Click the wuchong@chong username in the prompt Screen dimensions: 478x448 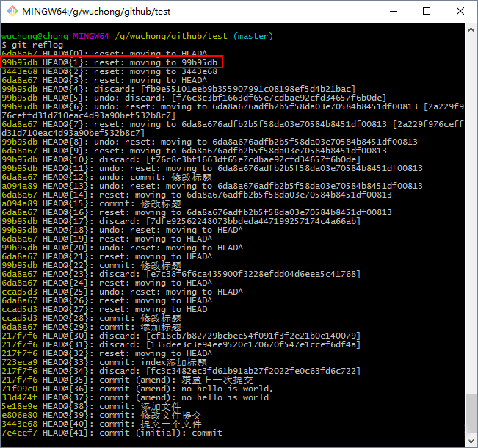point(35,36)
